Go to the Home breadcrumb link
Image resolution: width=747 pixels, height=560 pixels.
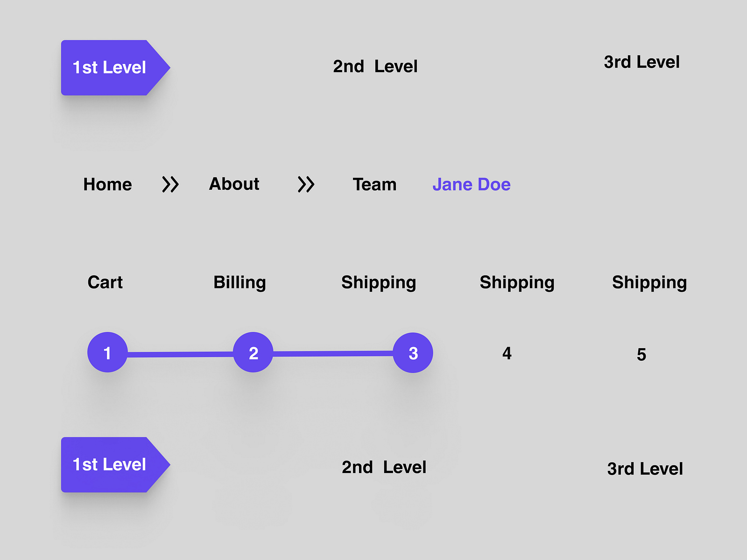pos(107,184)
